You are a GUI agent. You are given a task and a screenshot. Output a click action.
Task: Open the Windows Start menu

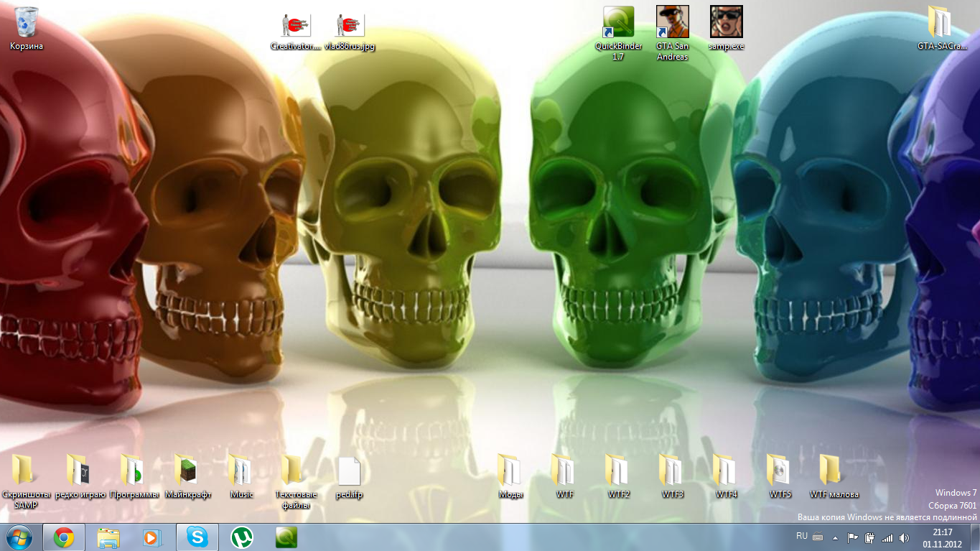click(19, 537)
